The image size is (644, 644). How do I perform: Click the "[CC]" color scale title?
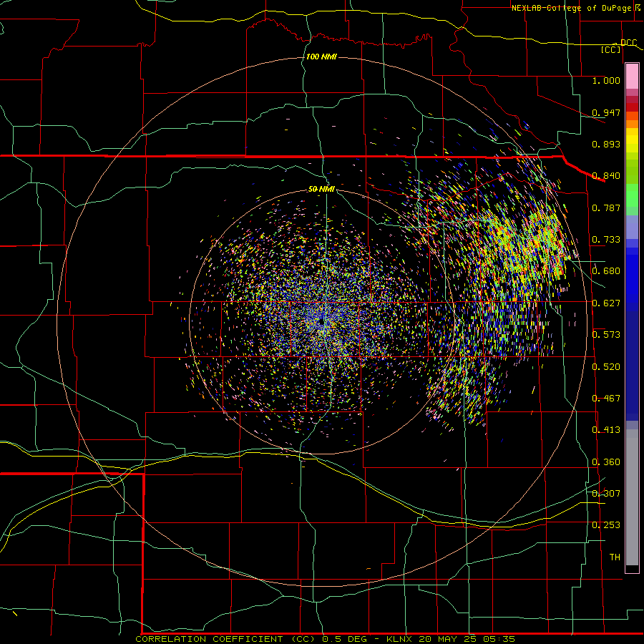coord(611,49)
